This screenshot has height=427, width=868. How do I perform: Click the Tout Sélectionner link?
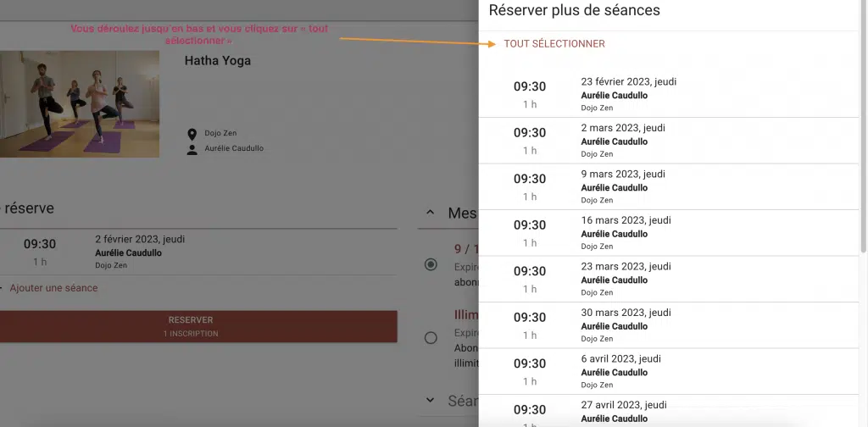click(x=554, y=44)
